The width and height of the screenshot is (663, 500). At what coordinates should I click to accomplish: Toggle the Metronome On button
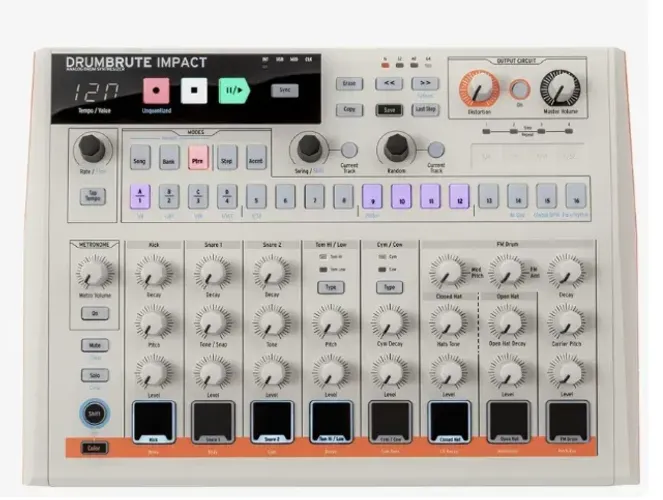pos(95,313)
